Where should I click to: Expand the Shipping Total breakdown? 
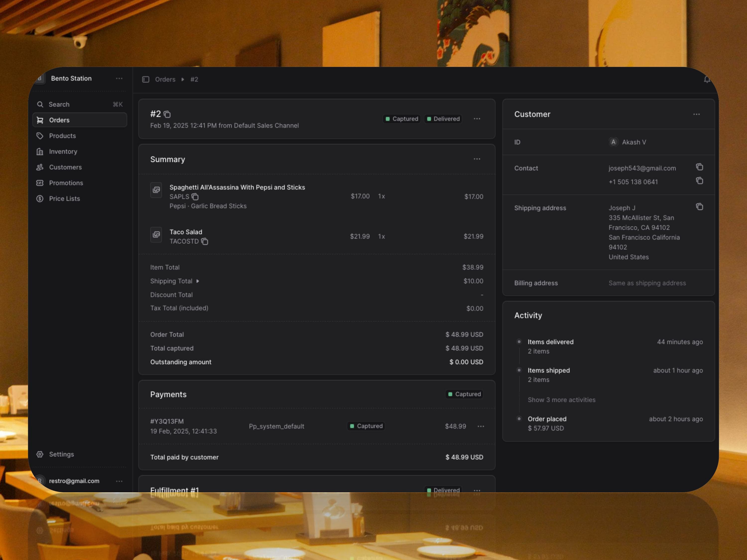[x=197, y=281]
